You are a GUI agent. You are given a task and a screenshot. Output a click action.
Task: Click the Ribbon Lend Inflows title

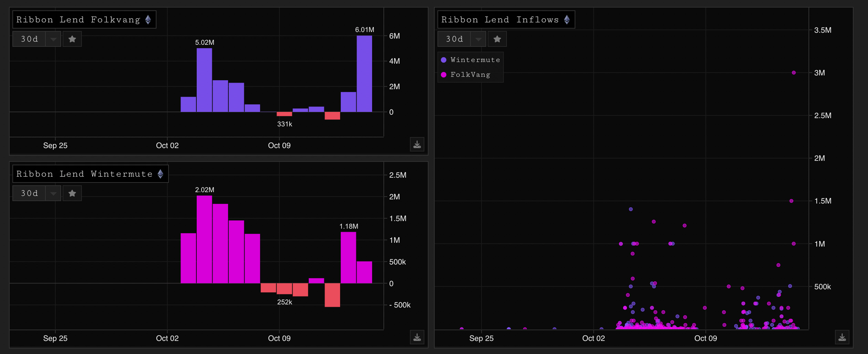click(x=500, y=20)
